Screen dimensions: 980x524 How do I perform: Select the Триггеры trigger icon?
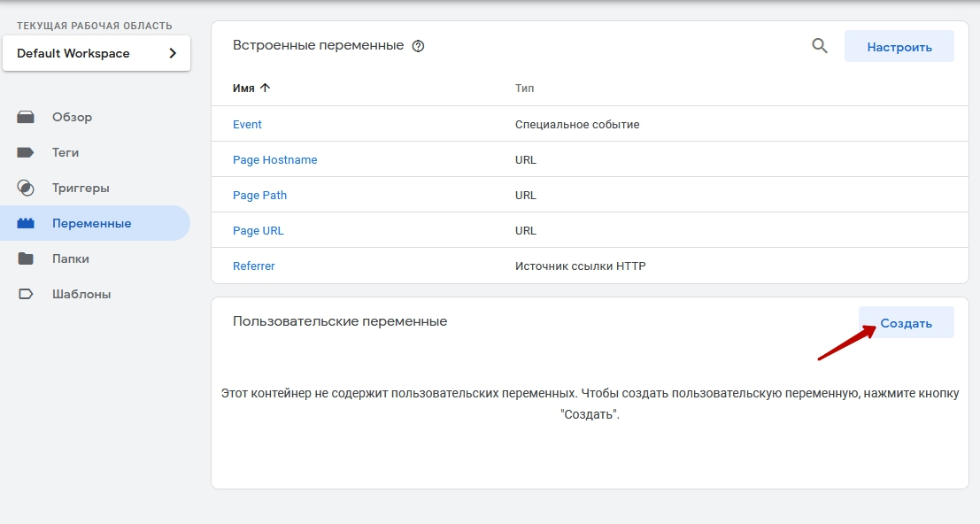[x=26, y=188]
